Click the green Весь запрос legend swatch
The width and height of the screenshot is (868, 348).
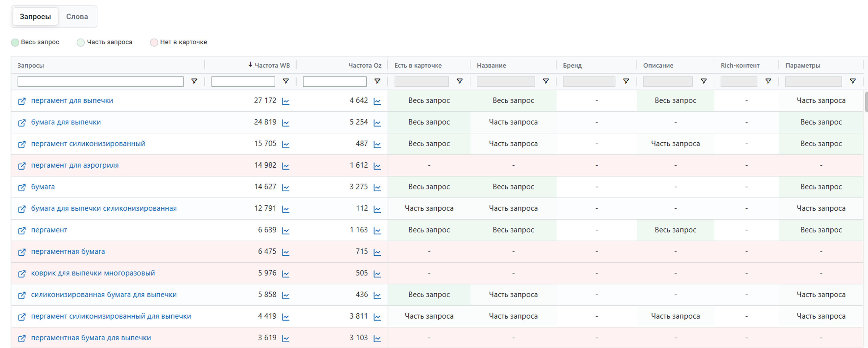coord(15,42)
